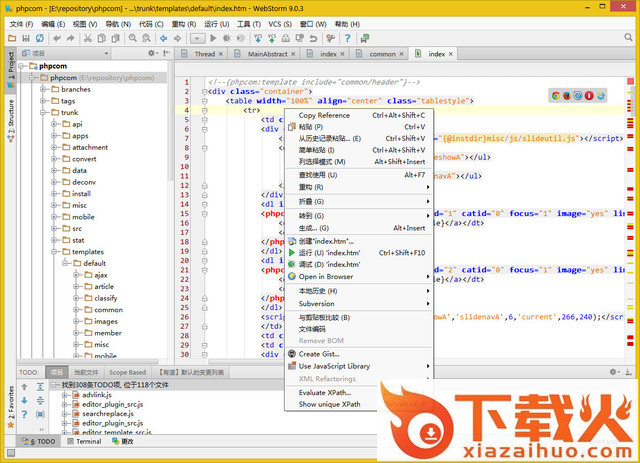Select the article folder in project tree
Viewport: 640px width, 463px height.
[103, 286]
